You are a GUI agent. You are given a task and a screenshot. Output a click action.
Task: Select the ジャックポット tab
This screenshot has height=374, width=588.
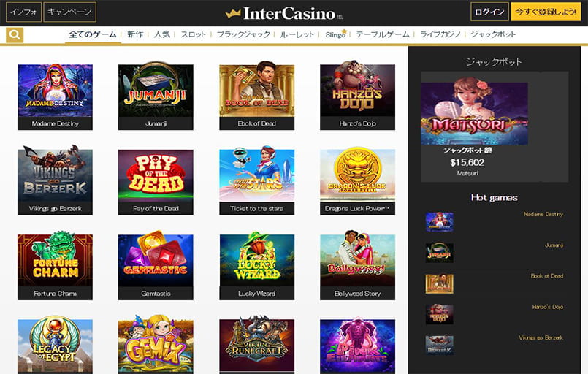click(493, 34)
